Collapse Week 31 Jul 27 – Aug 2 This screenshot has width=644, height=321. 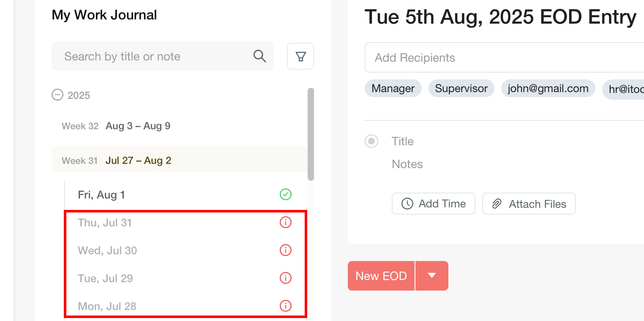coord(138,160)
